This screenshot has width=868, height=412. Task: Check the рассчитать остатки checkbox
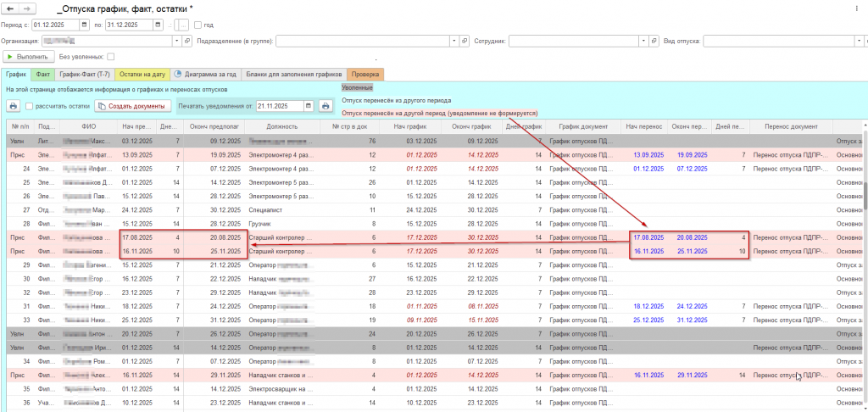[x=30, y=106]
